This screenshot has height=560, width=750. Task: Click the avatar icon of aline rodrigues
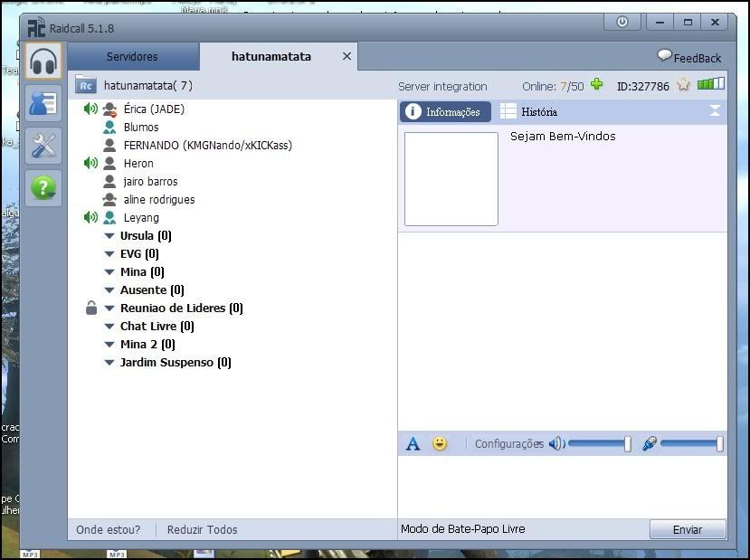click(109, 199)
